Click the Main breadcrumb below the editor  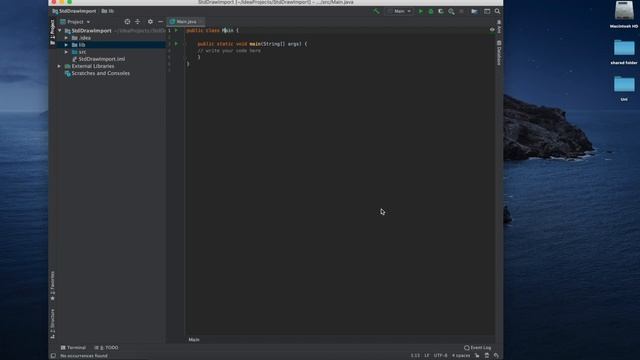[194, 340]
